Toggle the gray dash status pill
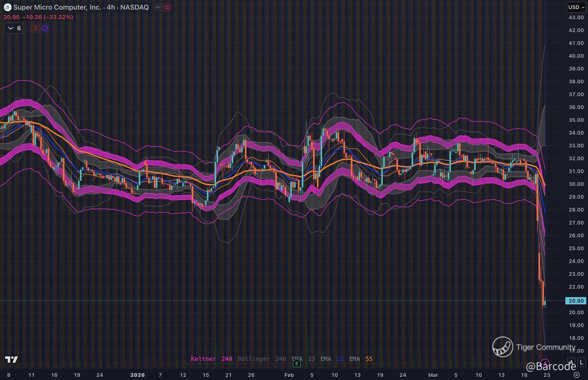588x380 pixels. (158, 7)
